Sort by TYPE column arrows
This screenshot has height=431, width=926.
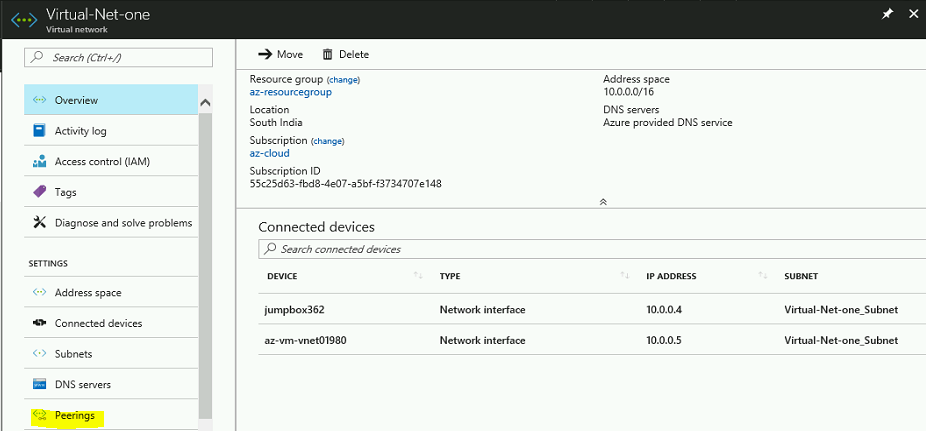(624, 276)
